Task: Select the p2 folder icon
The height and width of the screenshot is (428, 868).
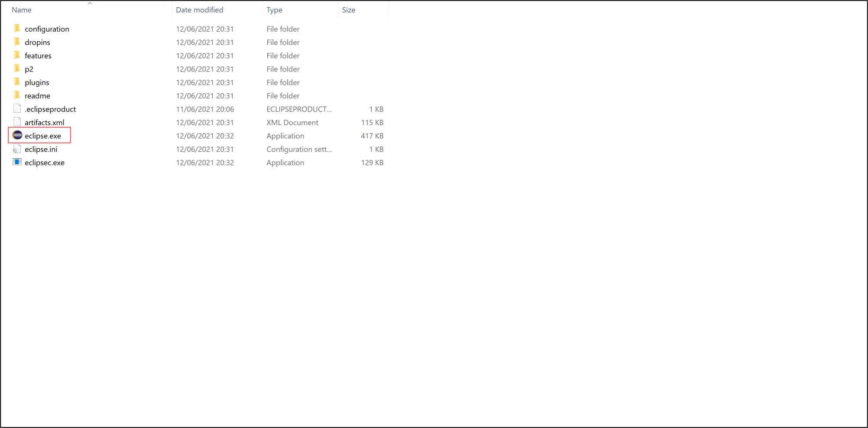Action: click(x=17, y=69)
